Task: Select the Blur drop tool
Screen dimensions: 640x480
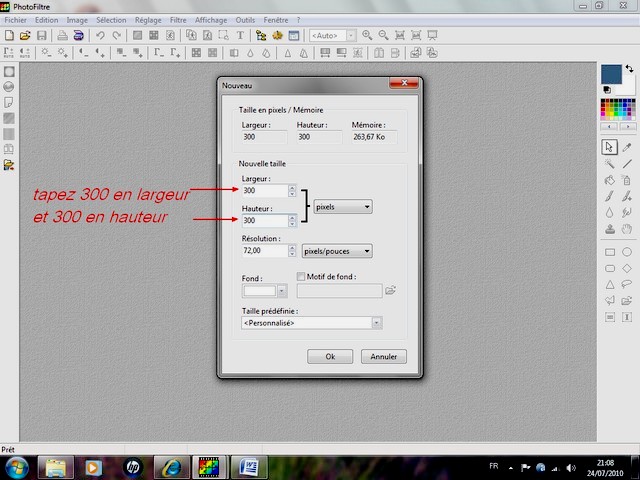Action: pyautogui.click(x=609, y=213)
